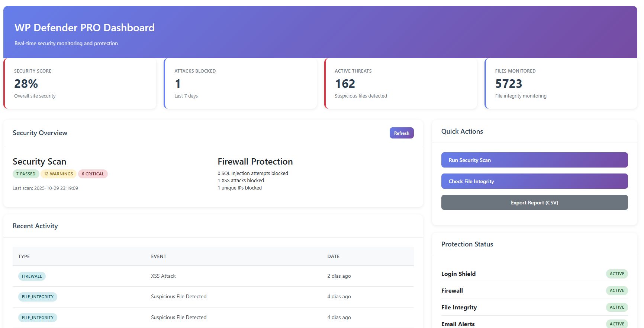This screenshot has height=328, width=644.
Task: Click the ACTIVE badge for Login Shield
Action: pyautogui.click(x=617, y=274)
